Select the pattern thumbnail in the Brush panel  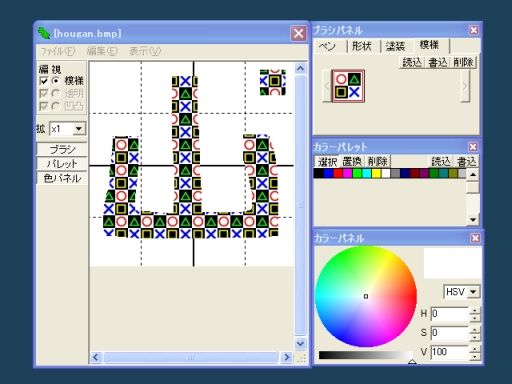coord(348,86)
